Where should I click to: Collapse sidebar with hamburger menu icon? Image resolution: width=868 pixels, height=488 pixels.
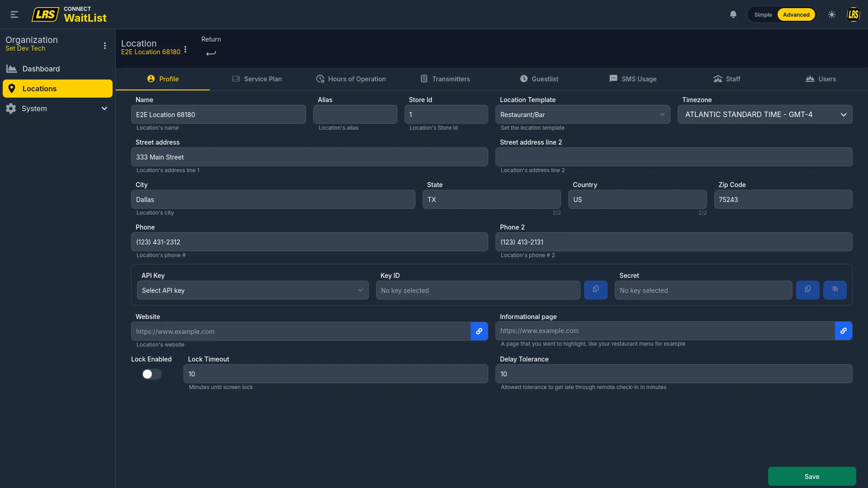[x=14, y=14]
